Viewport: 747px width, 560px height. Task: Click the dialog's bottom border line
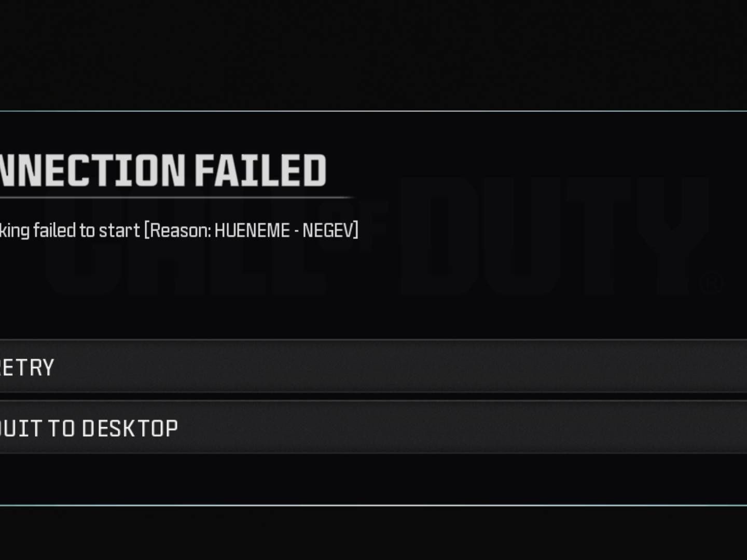pos(374,505)
